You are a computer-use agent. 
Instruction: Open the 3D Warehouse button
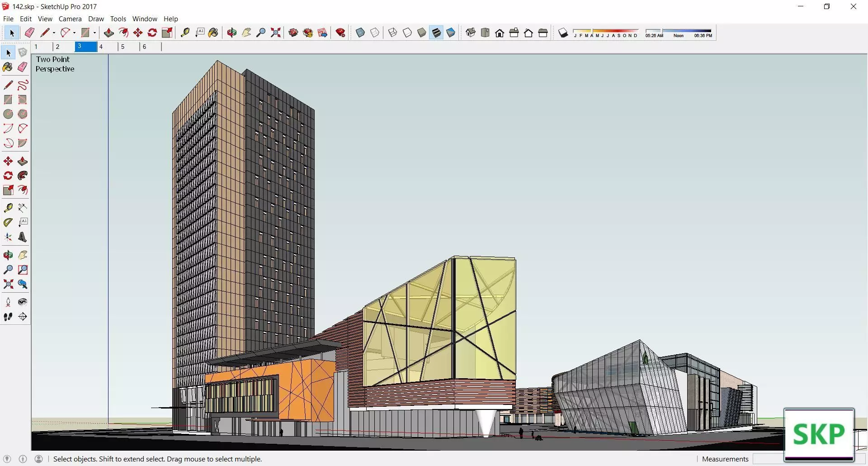coord(293,33)
